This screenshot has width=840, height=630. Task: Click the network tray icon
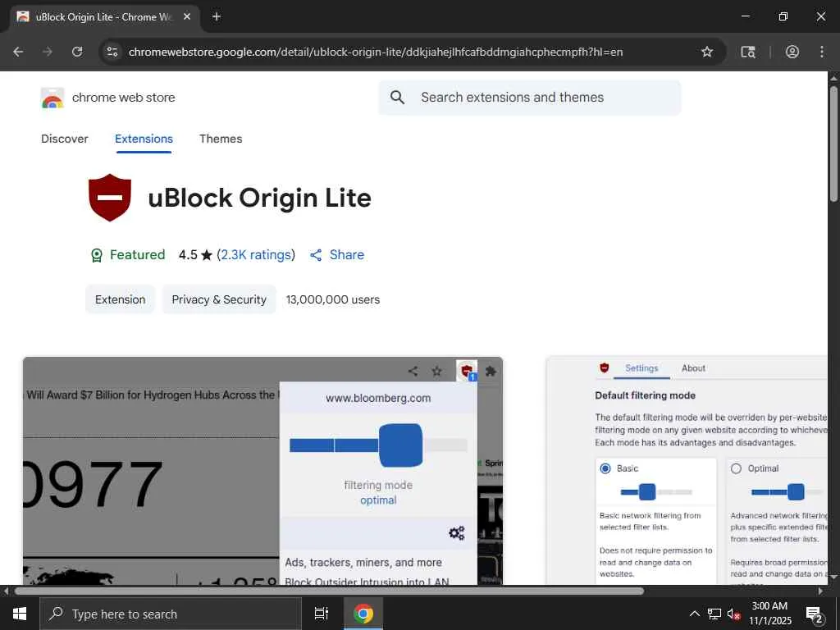click(x=714, y=614)
